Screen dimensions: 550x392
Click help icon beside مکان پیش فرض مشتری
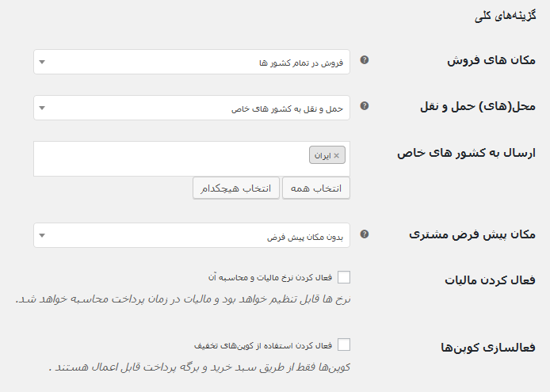pyautogui.click(x=365, y=234)
